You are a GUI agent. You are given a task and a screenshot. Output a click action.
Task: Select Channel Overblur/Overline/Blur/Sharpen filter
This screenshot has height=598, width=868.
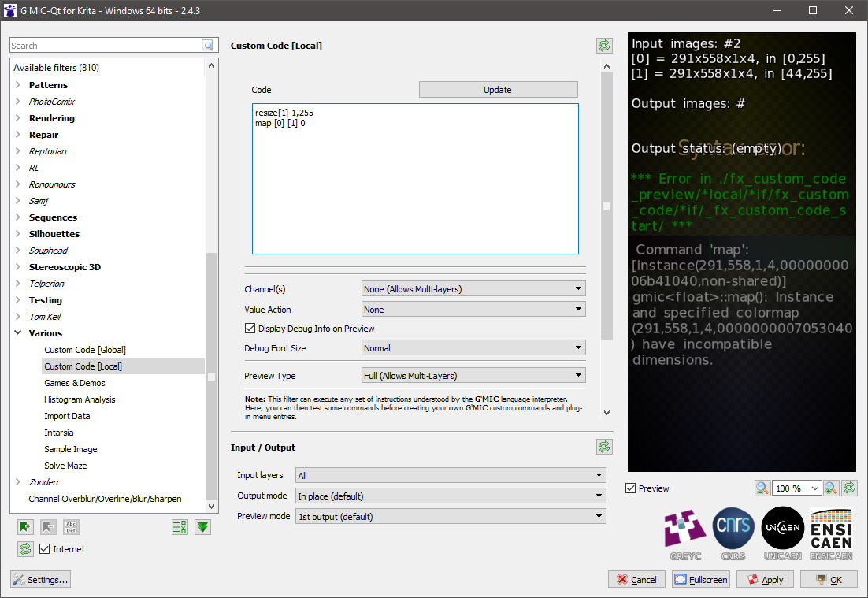[106, 498]
